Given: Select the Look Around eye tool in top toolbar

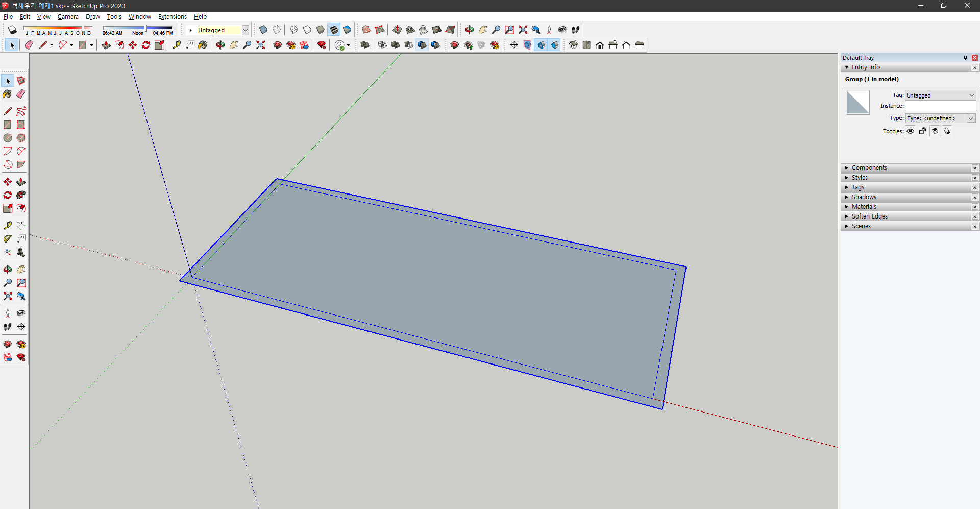Looking at the screenshot, I should point(562,30).
